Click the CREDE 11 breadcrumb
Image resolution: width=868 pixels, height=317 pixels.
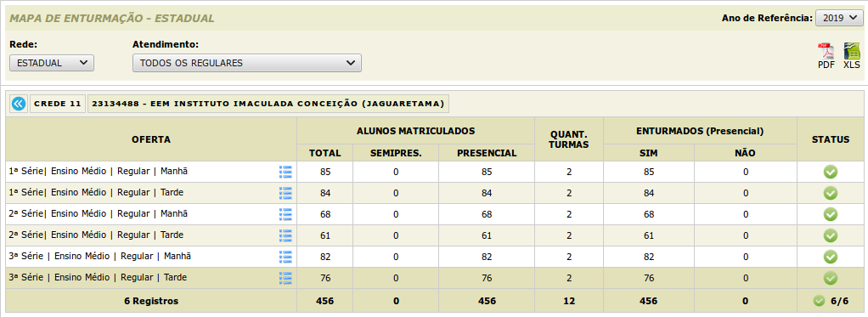tap(58, 104)
